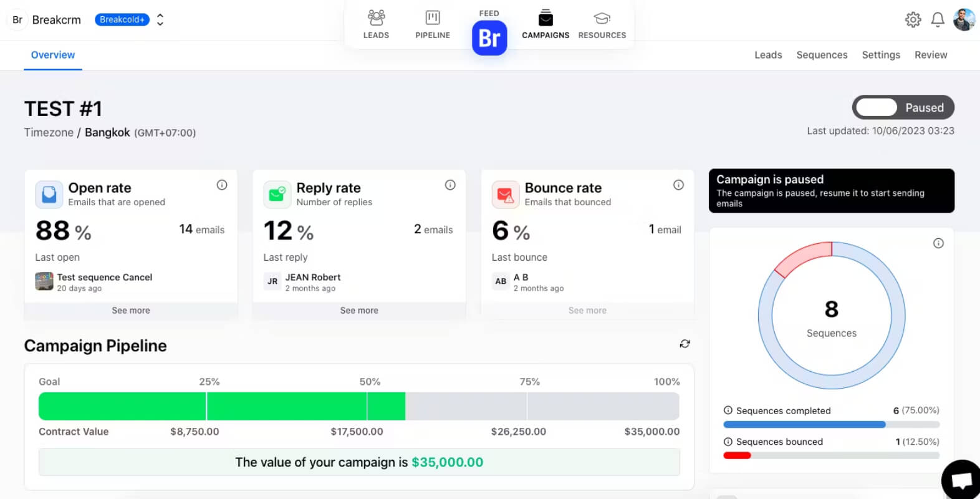
Task: Open the settings gear icon
Action: coord(913,19)
